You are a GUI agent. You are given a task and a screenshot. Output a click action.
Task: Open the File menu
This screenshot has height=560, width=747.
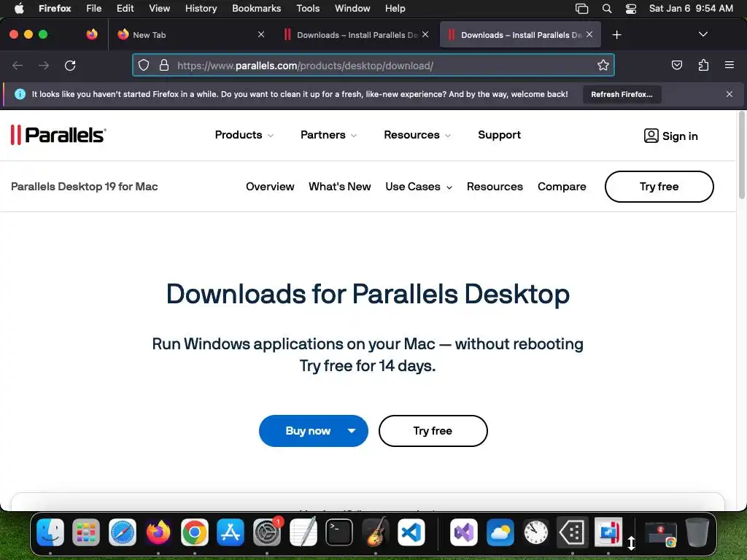click(94, 9)
